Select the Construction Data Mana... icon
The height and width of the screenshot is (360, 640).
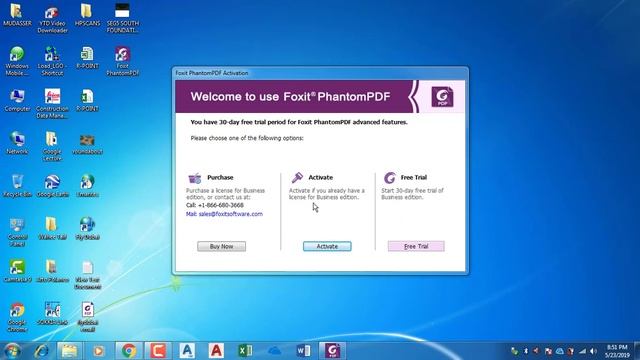point(52,104)
